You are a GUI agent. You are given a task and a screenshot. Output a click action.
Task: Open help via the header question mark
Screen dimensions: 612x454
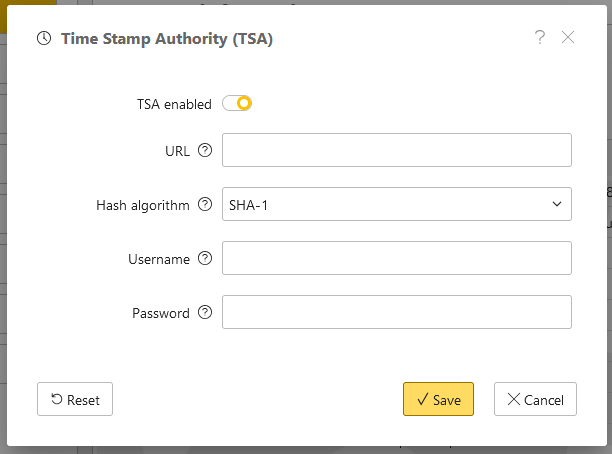pos(540,38)
